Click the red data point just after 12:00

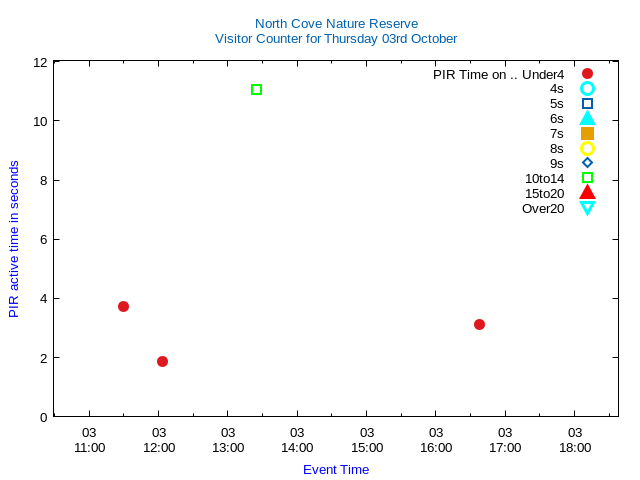coord(162,361)
